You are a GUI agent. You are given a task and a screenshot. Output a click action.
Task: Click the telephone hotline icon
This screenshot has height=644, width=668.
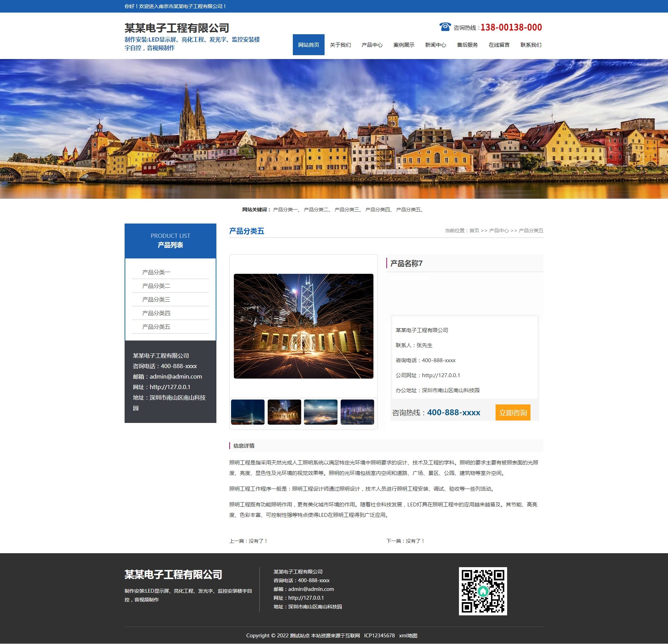(445, 27)
